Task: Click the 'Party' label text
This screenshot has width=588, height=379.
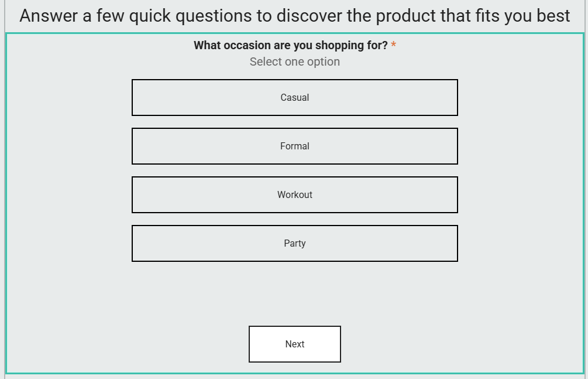Action: pos(294,244)
